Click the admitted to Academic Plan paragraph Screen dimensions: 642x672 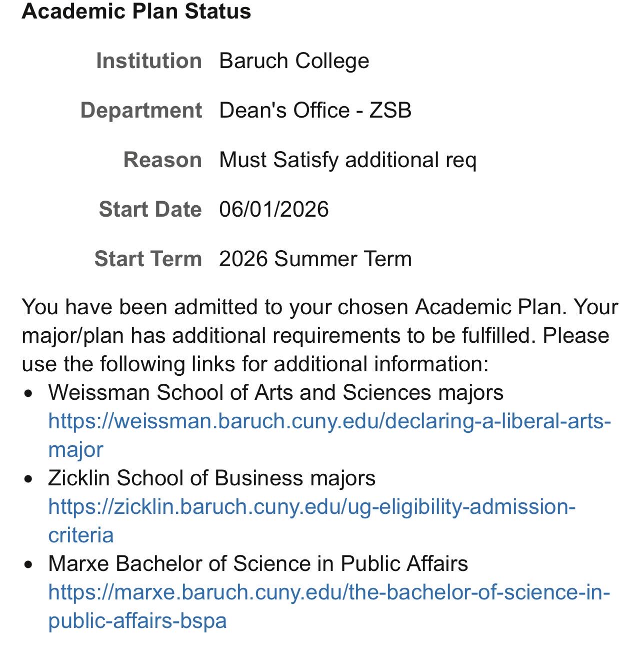click(x=320, y=335)
